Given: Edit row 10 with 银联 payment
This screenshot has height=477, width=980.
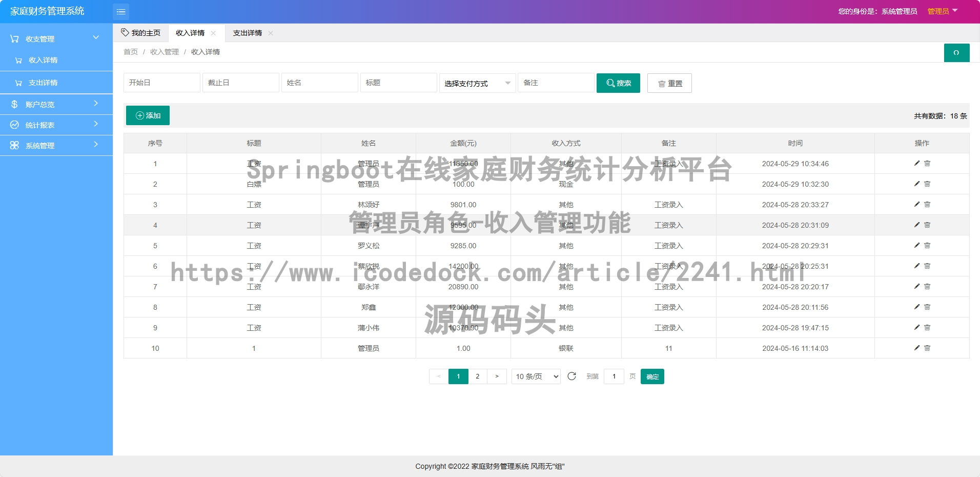Looking at the screenshot, I should coord(917,348).
